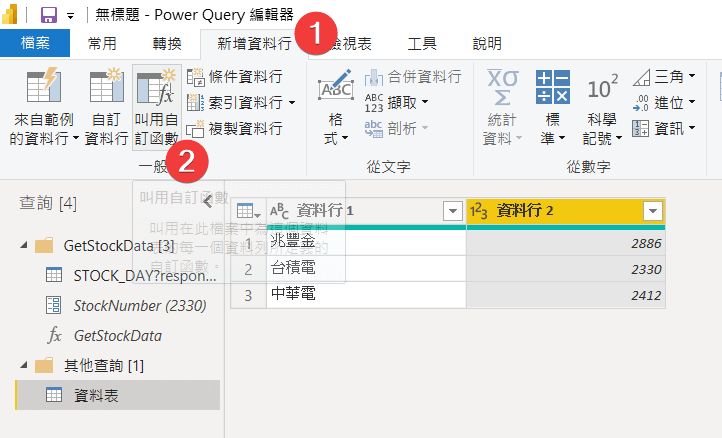Click the cell containing 台積電

tap(365, 269)
